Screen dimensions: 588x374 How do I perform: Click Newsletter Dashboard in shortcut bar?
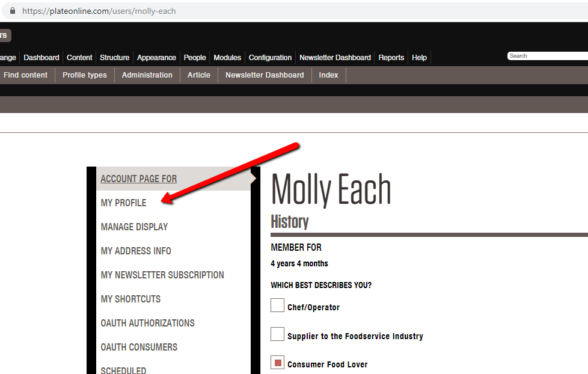(x=265, y=75)
